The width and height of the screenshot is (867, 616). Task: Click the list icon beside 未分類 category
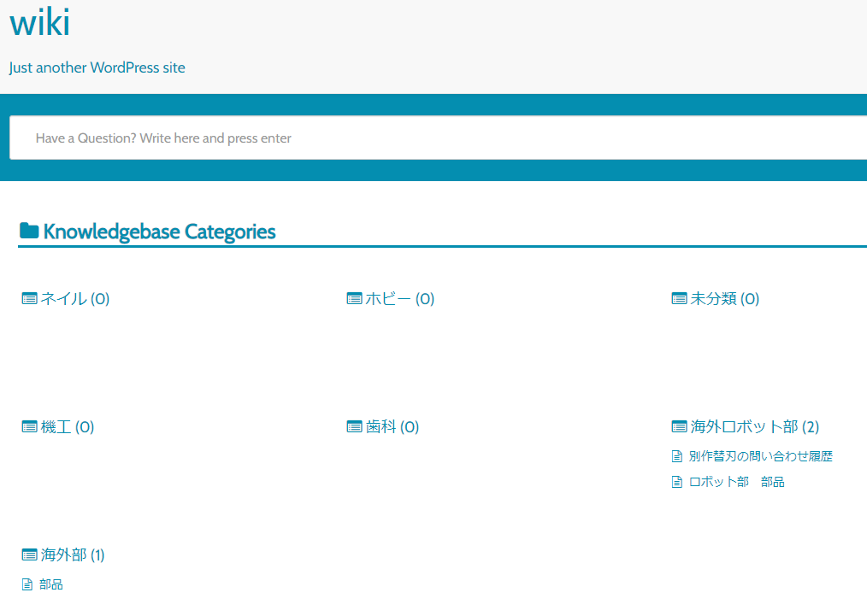[x=680, y=299]
